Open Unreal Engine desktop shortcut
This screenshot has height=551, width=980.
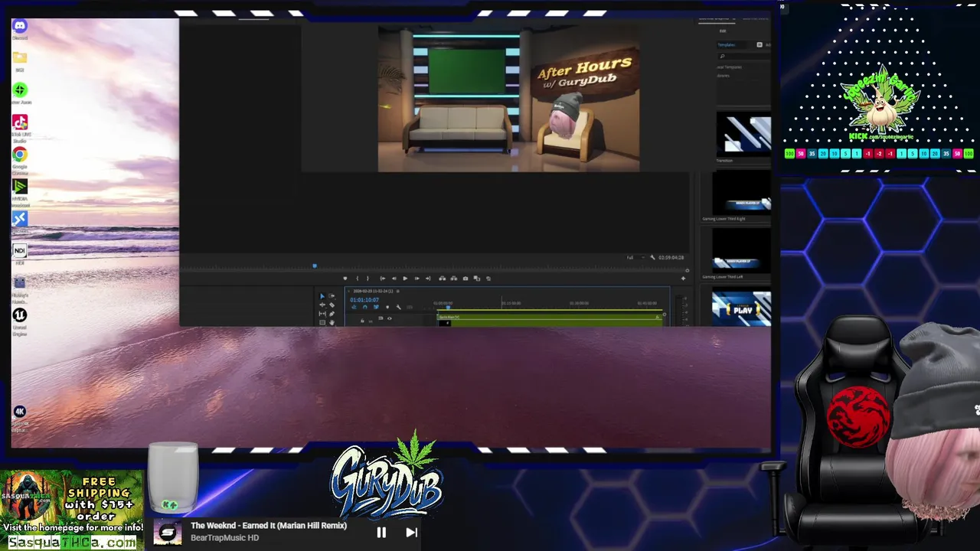pos(20,315)
